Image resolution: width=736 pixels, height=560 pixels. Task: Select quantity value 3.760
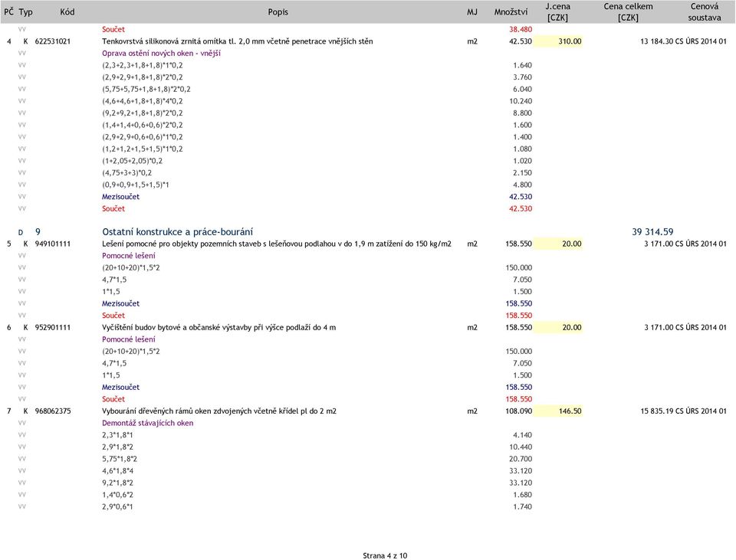coord(522,77)
